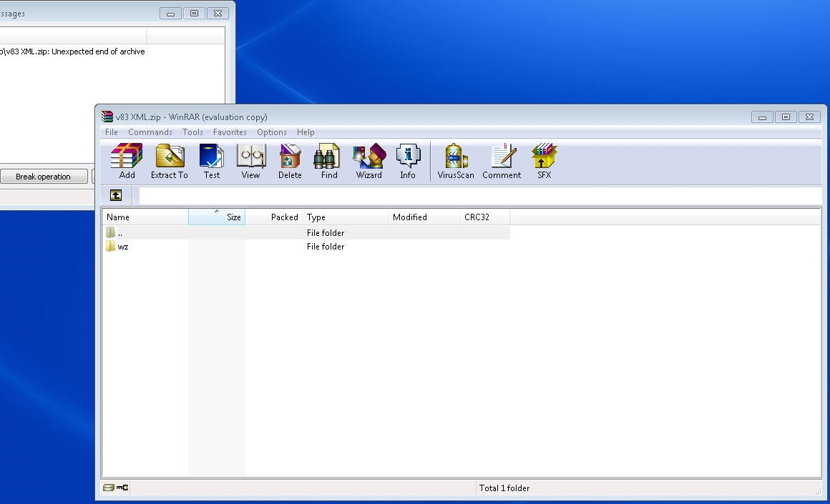Sort by the Packed column header
Image resolution: width=830 pixels, height=504 pixels.
coord(274,217)
